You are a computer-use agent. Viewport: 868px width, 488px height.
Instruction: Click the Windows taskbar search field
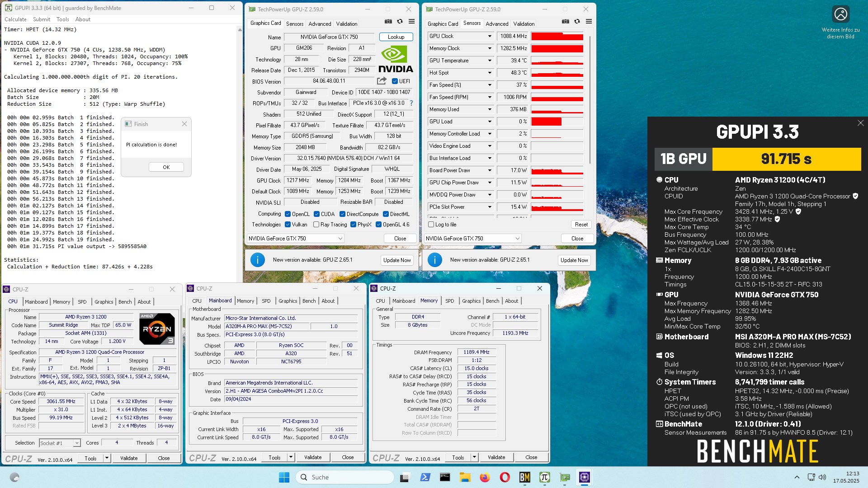pyautogui.click(x=345, y=477)
